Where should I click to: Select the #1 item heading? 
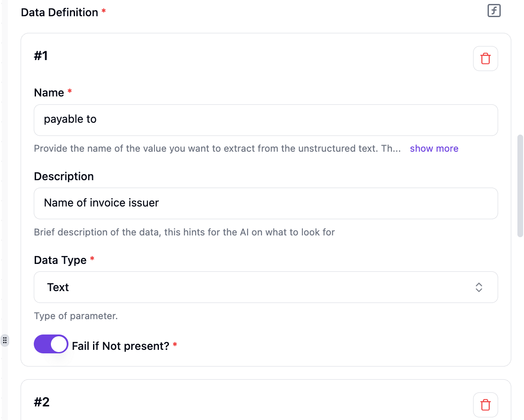point(41,56)
